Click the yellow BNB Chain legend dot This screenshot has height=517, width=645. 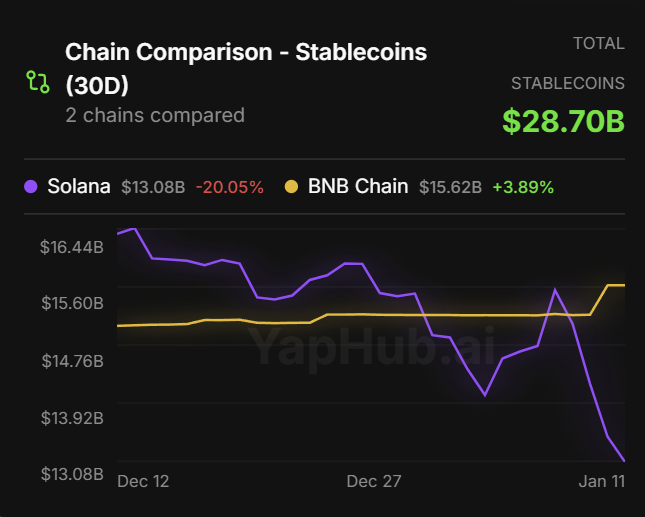291,186
